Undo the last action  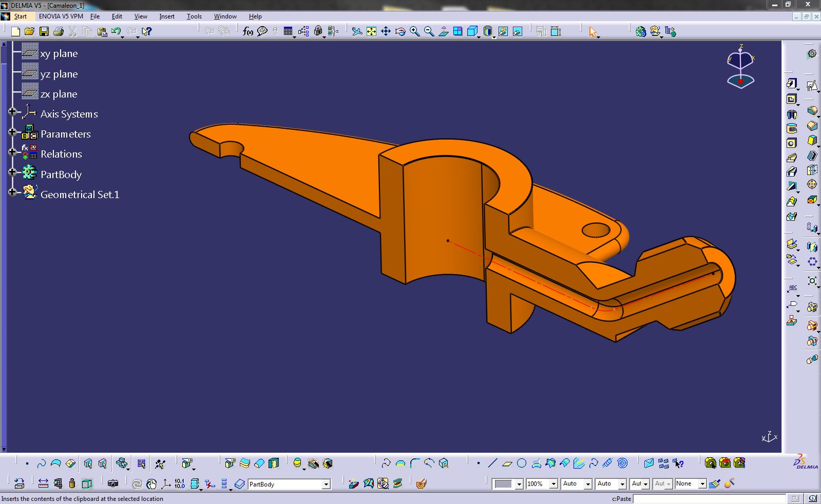click(x=116, y=32)
